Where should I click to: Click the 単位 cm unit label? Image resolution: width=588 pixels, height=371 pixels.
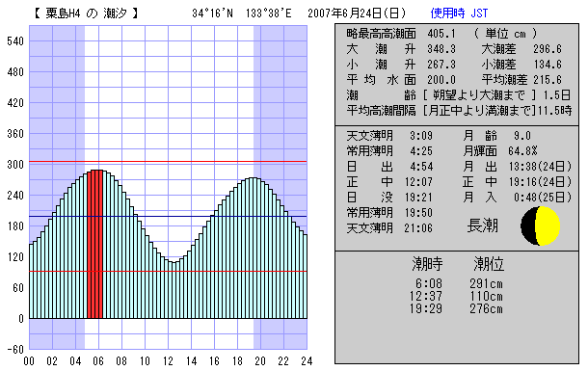coord(505,34)
